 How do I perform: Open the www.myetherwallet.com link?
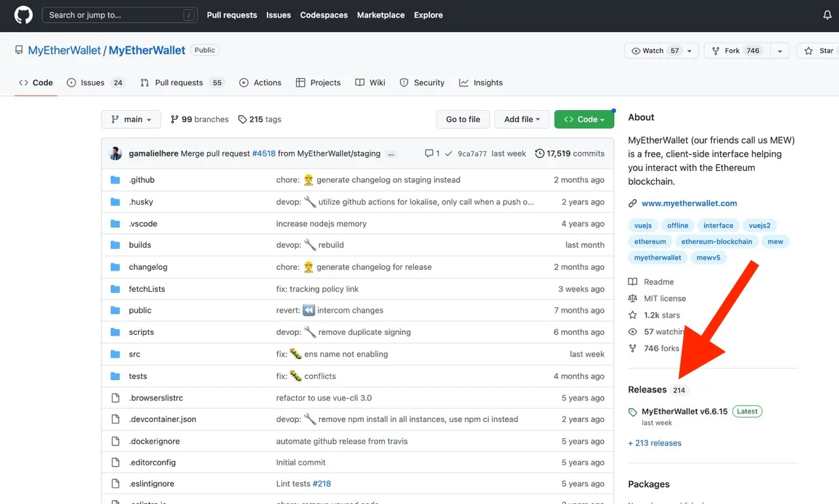(x=690, y=203)
